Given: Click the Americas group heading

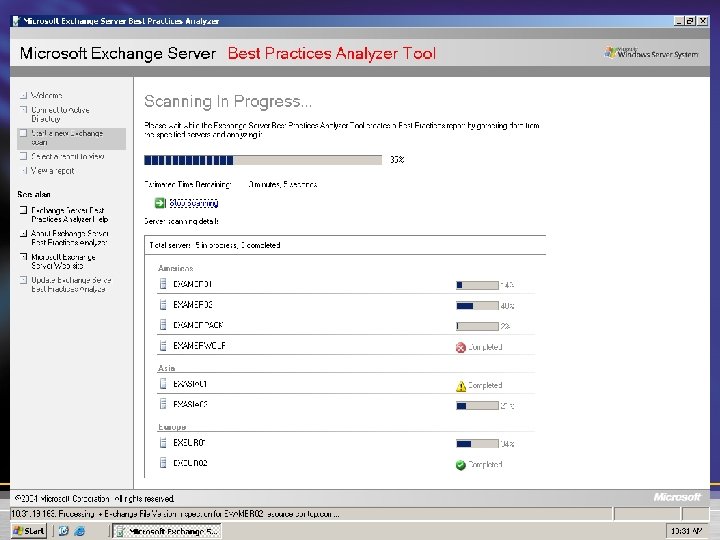Looking at the screenshot, I should [175, 268].
